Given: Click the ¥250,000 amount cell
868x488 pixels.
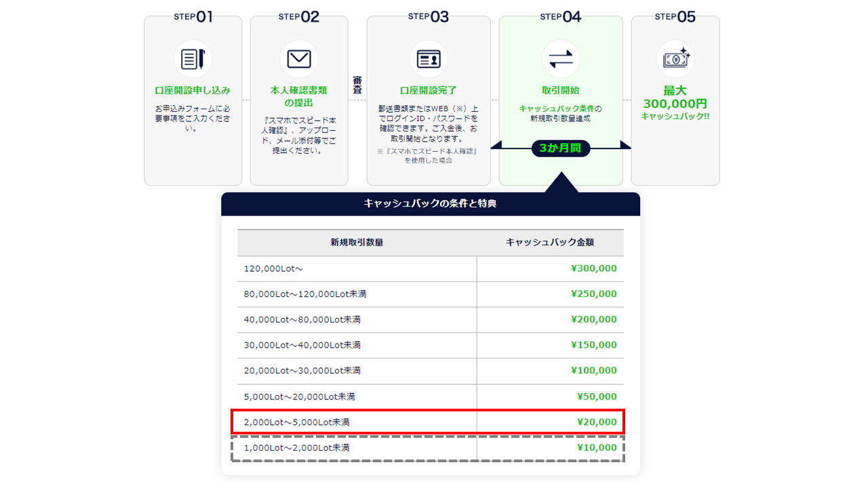Looking at the screenshot, I should click(x=550, y=294).
